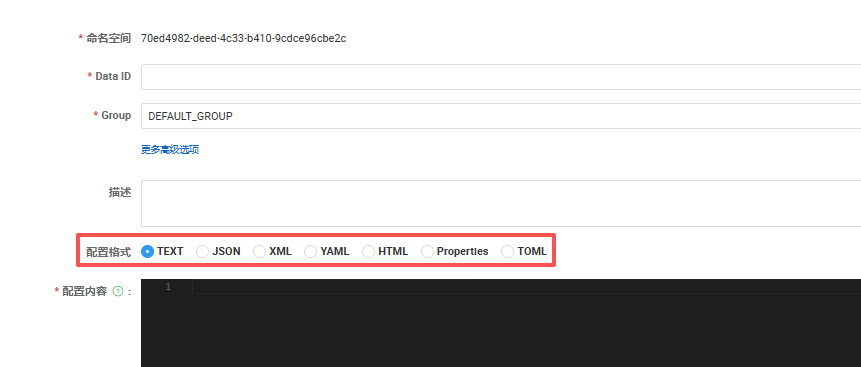Select Properties config format
861x367 pixels.
(427, 252)
